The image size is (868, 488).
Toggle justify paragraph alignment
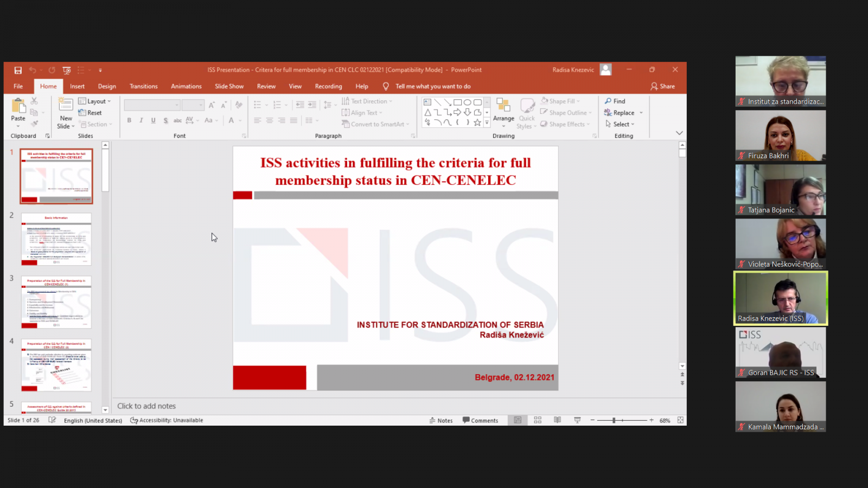(x=293, y=120)
